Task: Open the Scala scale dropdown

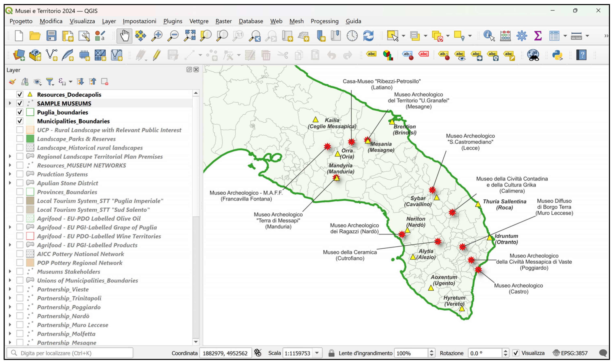Action: (x=317, y=353)
